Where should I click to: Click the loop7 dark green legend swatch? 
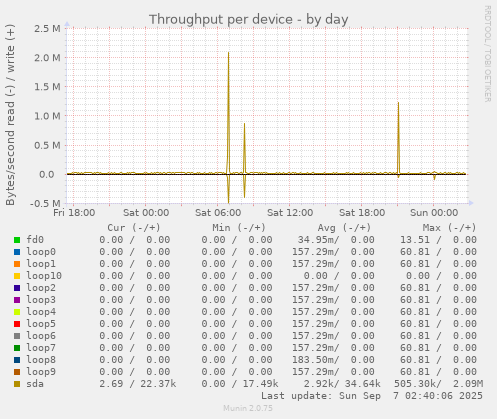pos(17,348)
